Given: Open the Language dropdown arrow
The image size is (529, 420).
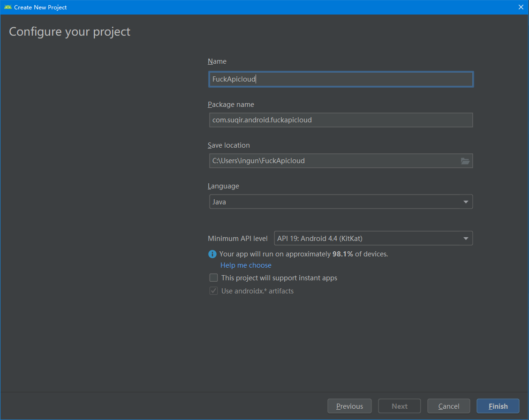Looking at the screenshot, I should pyautogui.click(x=466, y=202).
